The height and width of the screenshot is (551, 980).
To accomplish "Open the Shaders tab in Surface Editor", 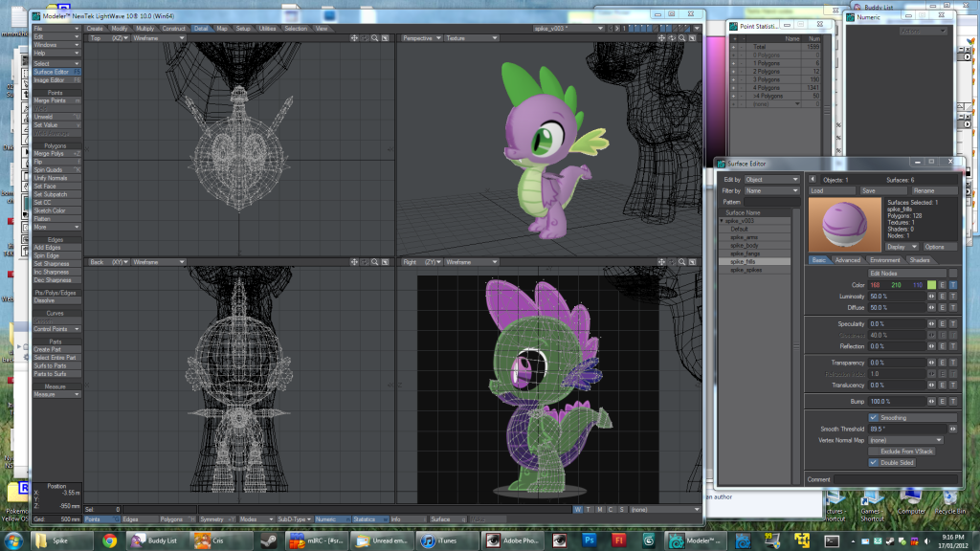I will [920, 260].
